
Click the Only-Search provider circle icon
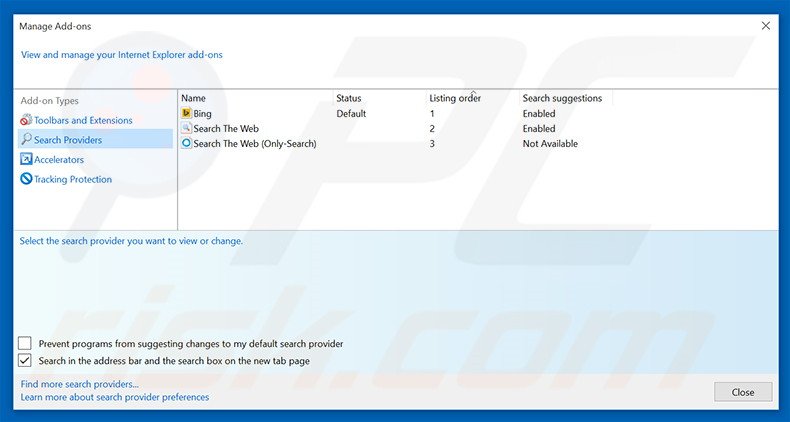coord(186,143)
